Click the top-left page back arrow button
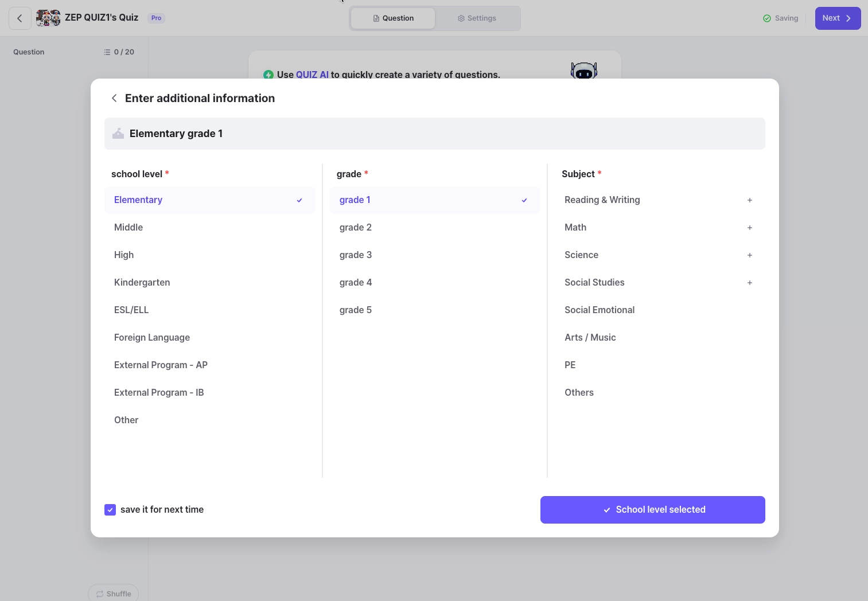 pyautogui.click(x=20, y=18)
